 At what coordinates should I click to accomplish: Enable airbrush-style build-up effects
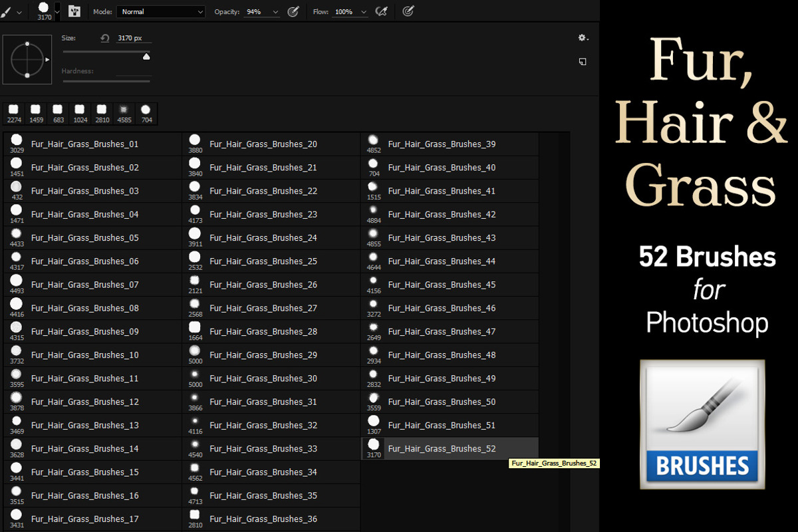click(381, 11)
